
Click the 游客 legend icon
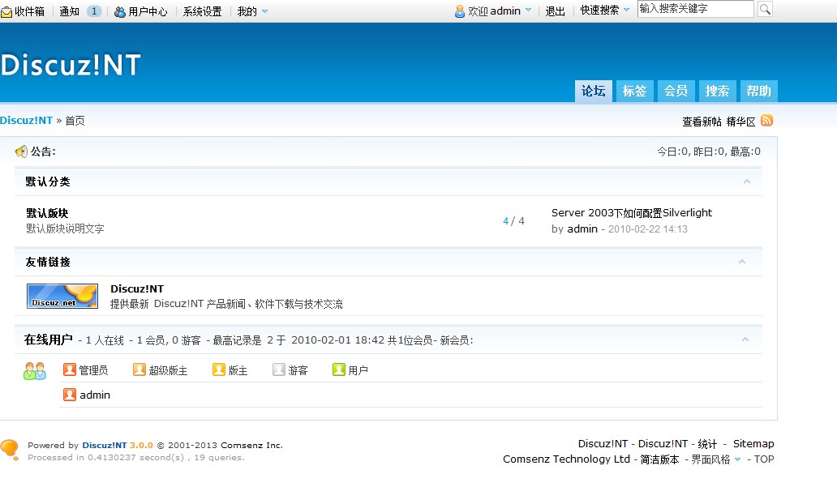[x=279, y=369]
